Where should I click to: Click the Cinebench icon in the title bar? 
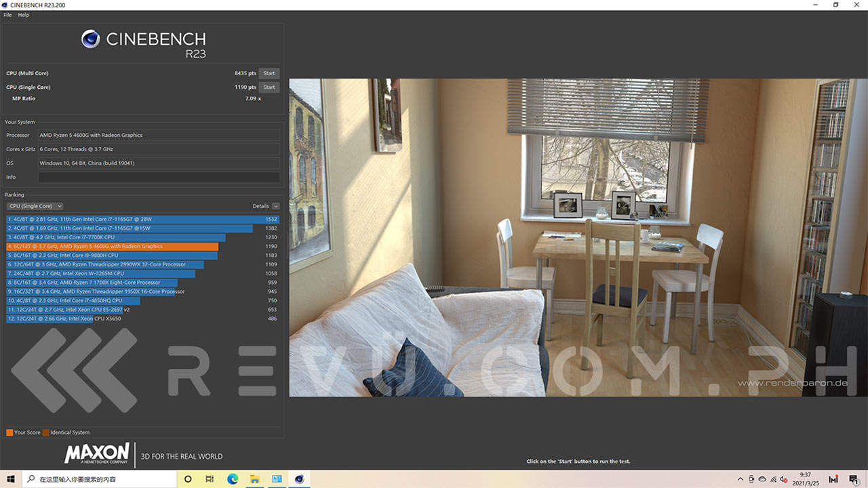click(5, 5)
